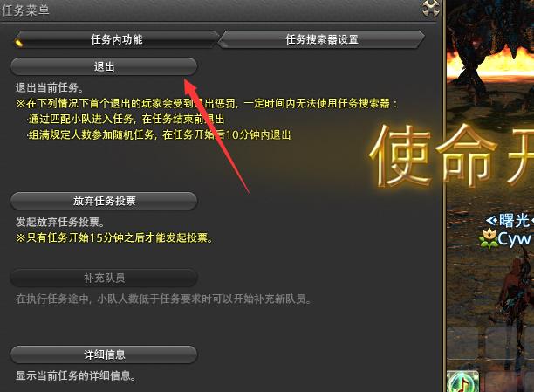Start a vote with 放弃任务投票 button
Image resolution: width=534 pixels, height=392 pixels.
[104, 201]
